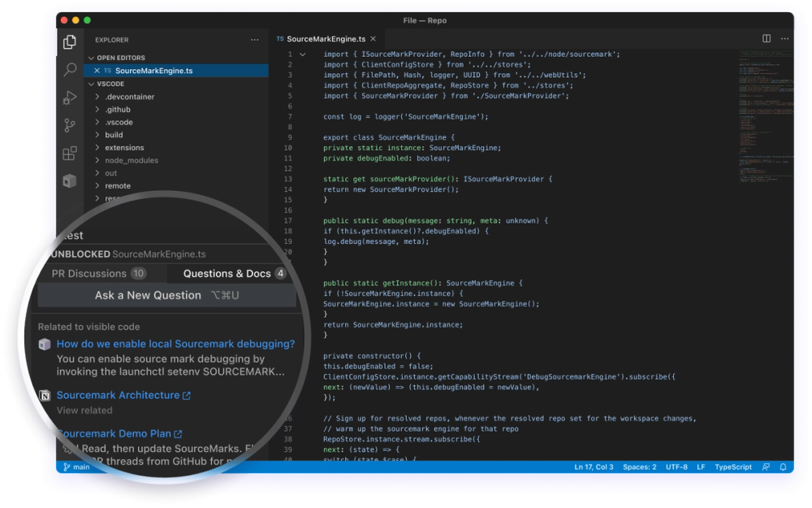Viewport: 812px width, 508px height.
Task: Open the Search view in activity bar
Action: 70,69
